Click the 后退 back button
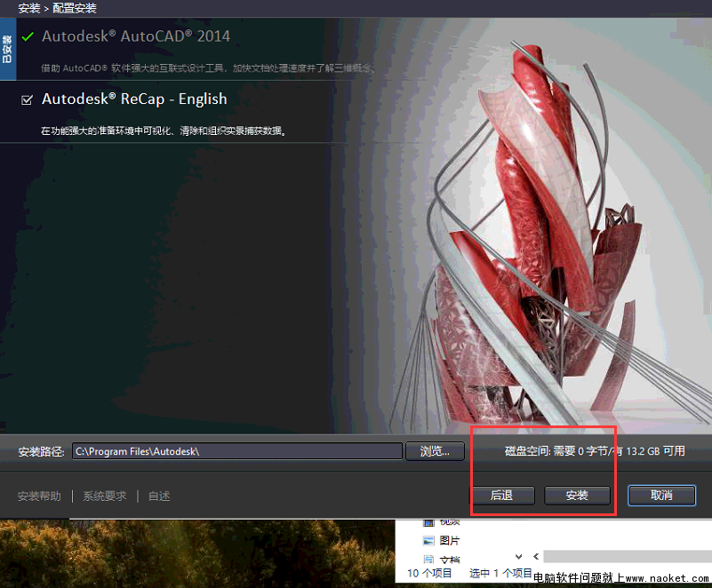This screenshot has width=712, height=588. (501, 496)
